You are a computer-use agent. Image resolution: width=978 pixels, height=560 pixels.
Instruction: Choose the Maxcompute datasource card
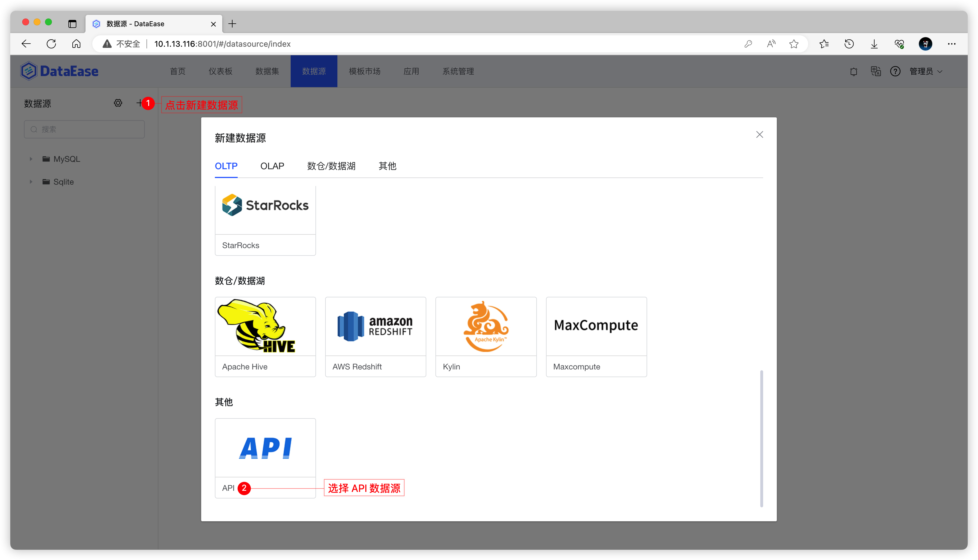tap(596, 337)
